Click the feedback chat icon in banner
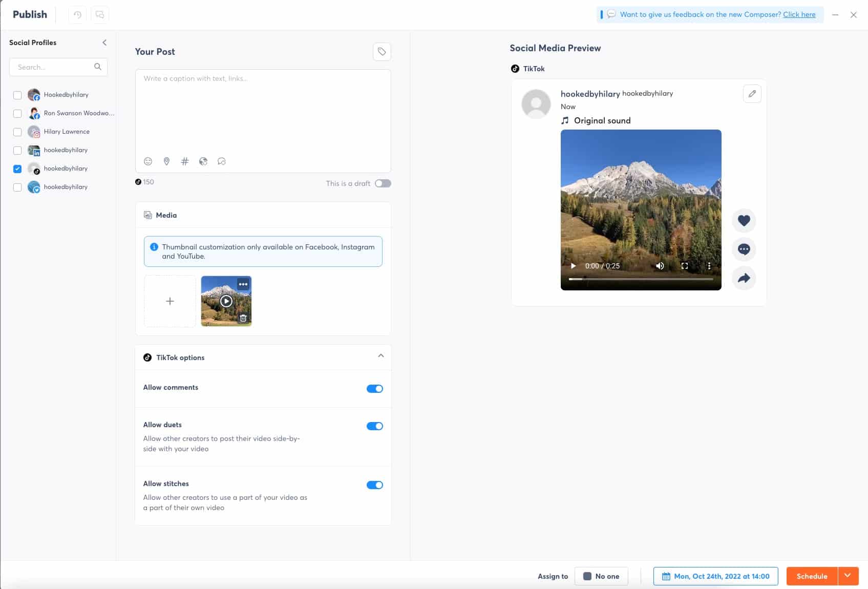The width and height of the screenshot is (868, 589). click(611, 14)
